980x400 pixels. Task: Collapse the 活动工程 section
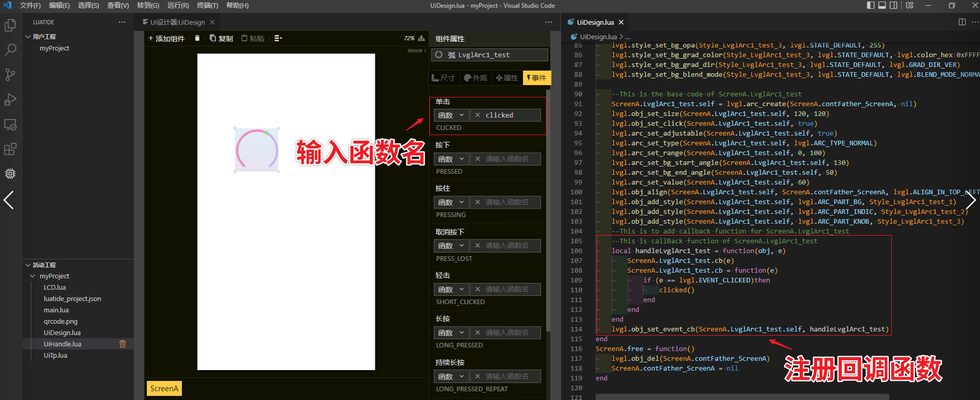click(x=28, y=265)
